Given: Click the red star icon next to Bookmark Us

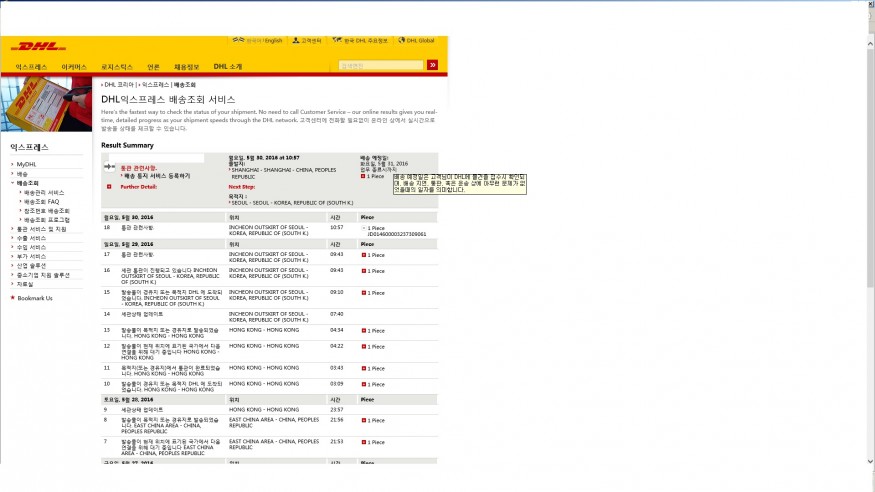Looking at the screenshot, I should [x=12, y=298].
